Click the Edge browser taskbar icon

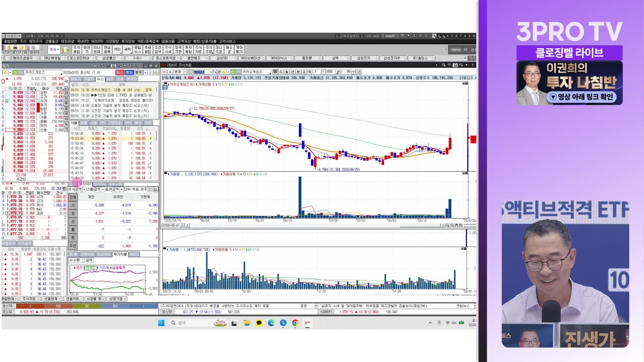click(271, 323)
